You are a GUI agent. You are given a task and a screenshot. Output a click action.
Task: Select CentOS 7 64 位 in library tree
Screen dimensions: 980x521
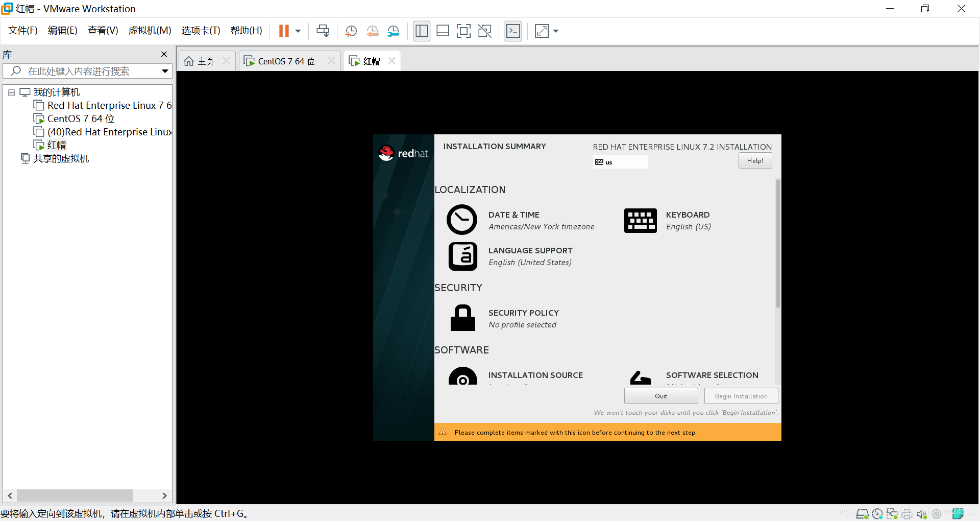point(75,119)
